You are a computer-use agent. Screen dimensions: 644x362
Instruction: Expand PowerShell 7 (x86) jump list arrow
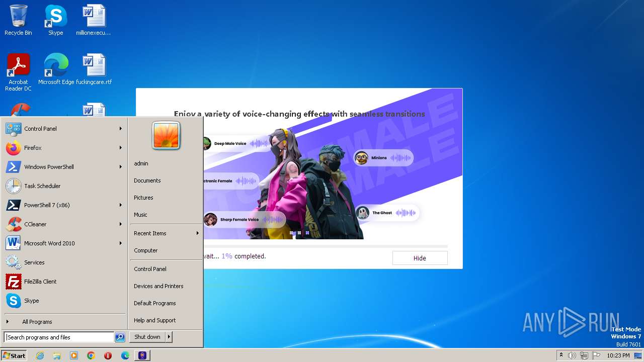point(121,205)
